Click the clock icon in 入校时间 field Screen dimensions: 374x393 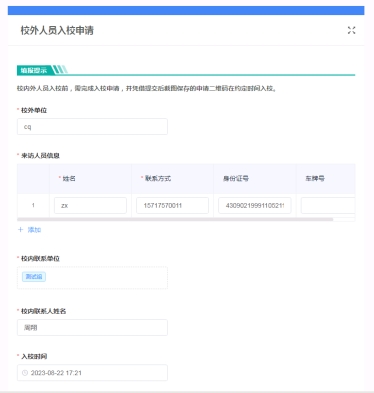[25, 373]
